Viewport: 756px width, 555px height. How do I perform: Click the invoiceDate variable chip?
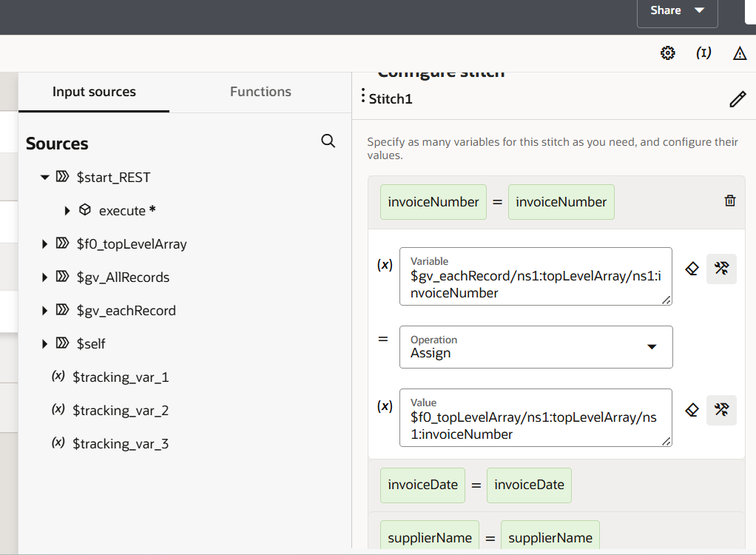click(422, 485)
